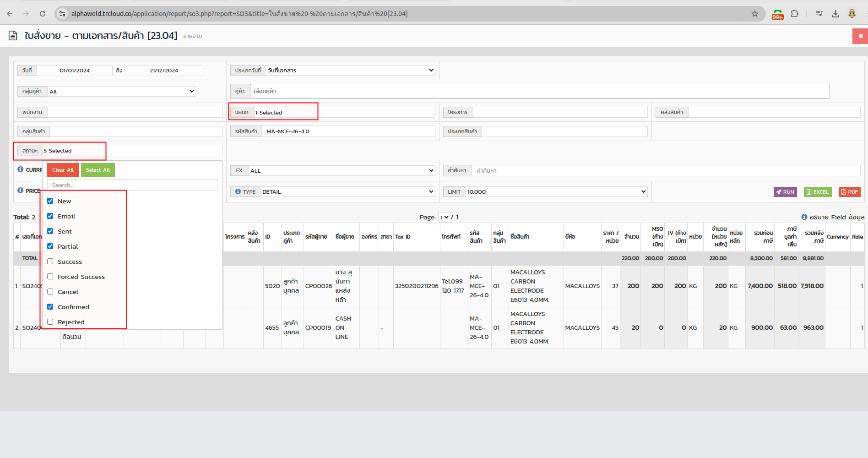
Task: Click the ชื่อสินค้า column header
Action: (520, 237)
